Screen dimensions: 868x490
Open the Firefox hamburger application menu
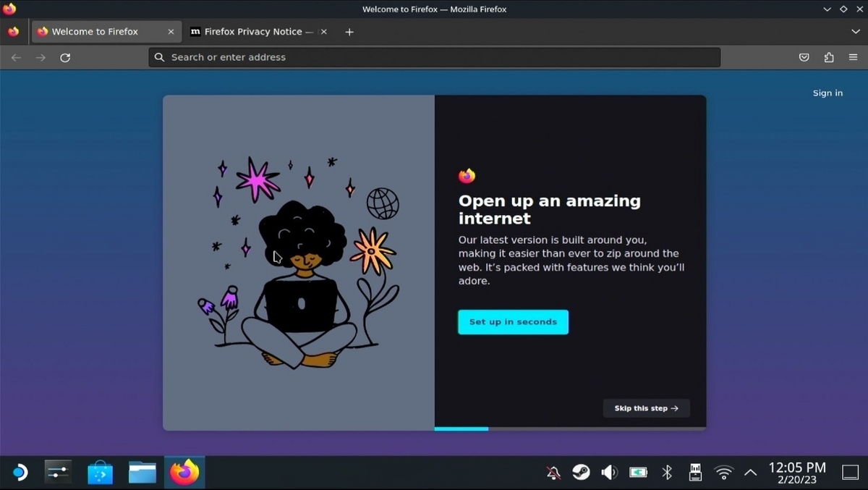tap(854, 57)
